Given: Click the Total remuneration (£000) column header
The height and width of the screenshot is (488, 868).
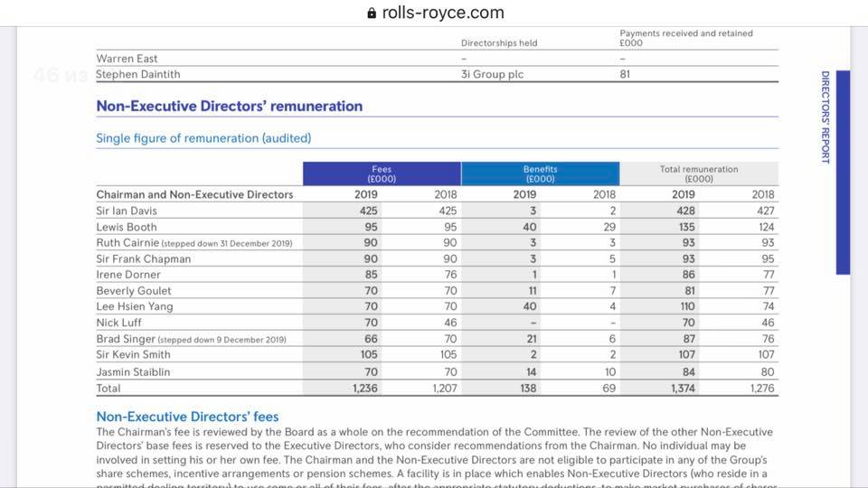Looking at the screenshot, I should (698, 174).
